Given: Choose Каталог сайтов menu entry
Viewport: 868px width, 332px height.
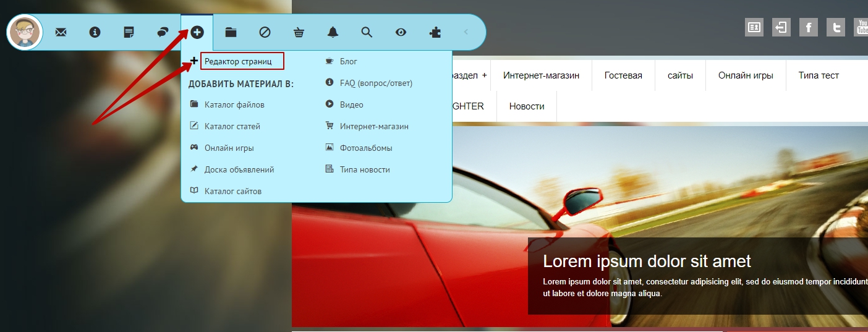Looking at the screenshot, I should tap(233, 191).
